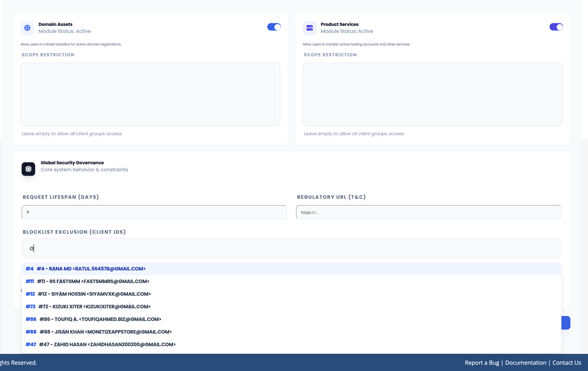Click the Domain Assets globe icon

coord(27,28)
